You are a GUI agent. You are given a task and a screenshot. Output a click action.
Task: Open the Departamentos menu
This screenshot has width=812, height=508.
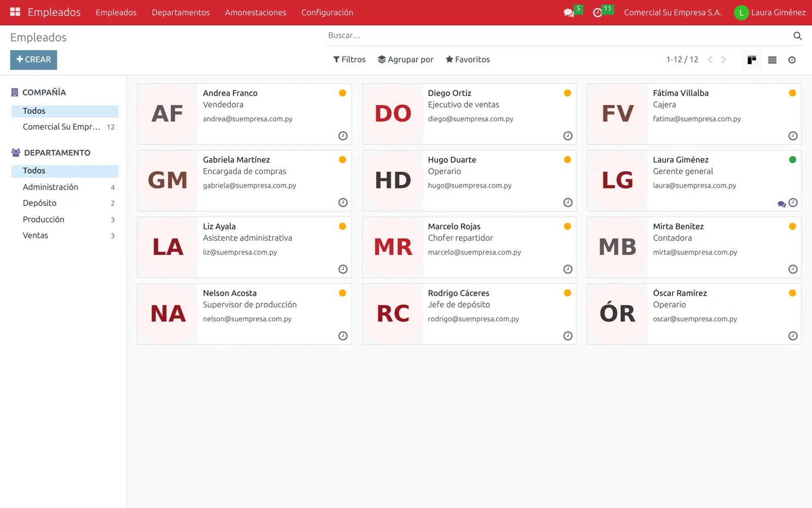coord(181,12)
